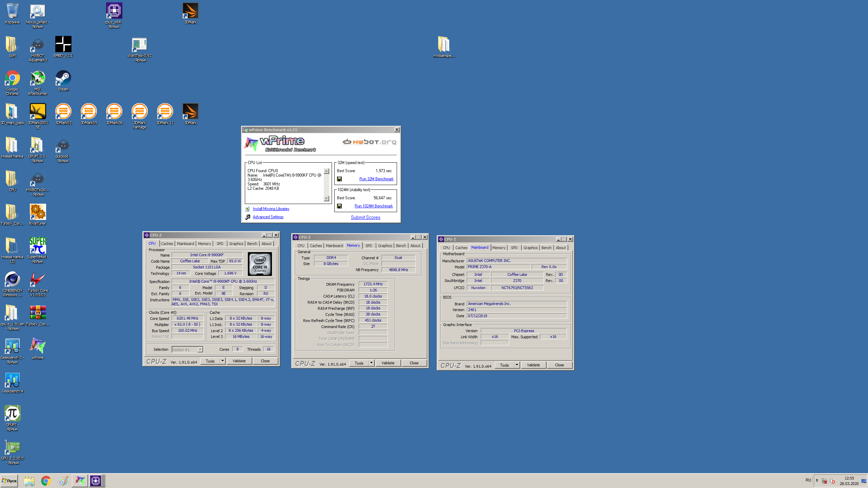Click the hwbot.org logo in wPrime

[x=369, y=142]
